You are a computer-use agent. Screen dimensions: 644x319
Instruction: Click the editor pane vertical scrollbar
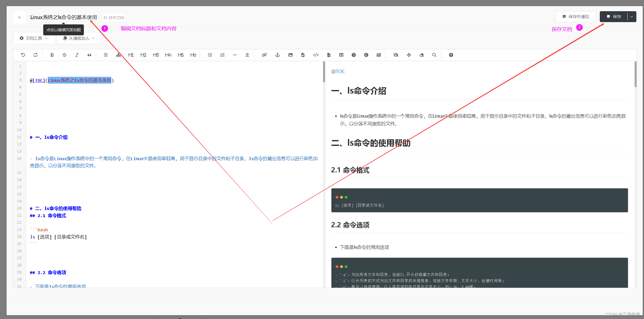click(x=324, y=72)
